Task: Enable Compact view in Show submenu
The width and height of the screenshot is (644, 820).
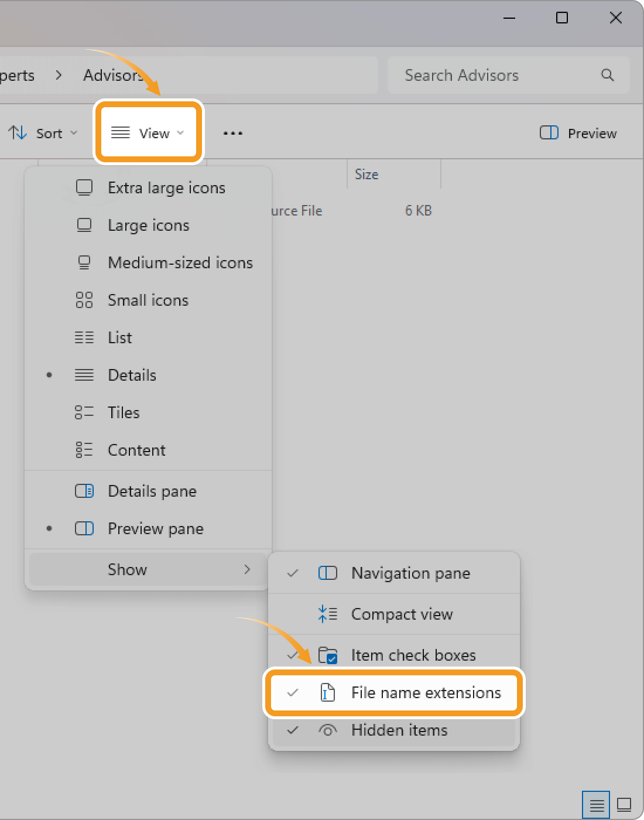Action: pos(402,614)
